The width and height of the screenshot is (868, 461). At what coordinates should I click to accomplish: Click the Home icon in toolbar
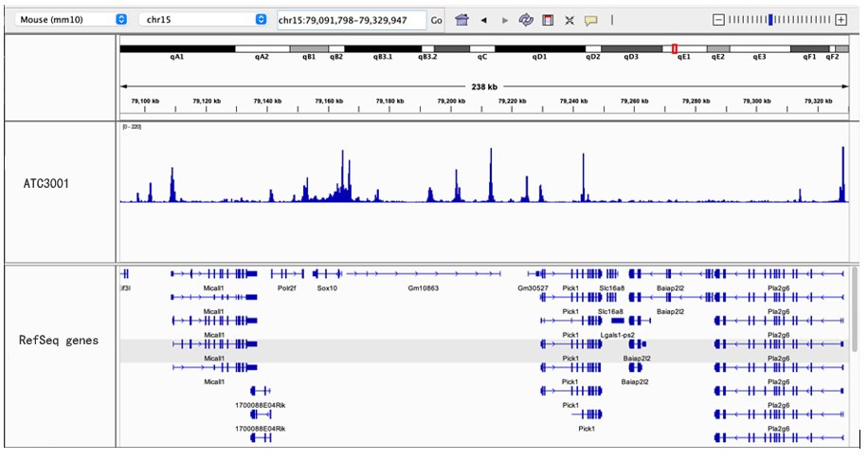click(x=462, y=20)
